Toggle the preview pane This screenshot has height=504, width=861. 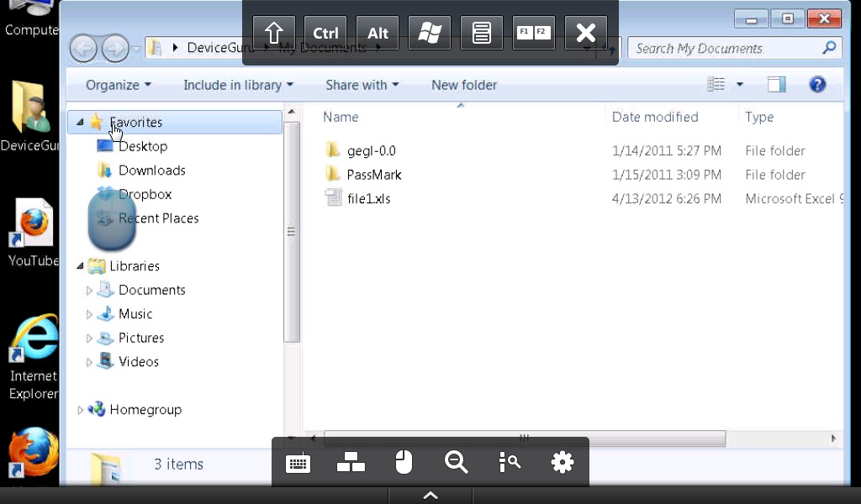(x=776, y=85)
